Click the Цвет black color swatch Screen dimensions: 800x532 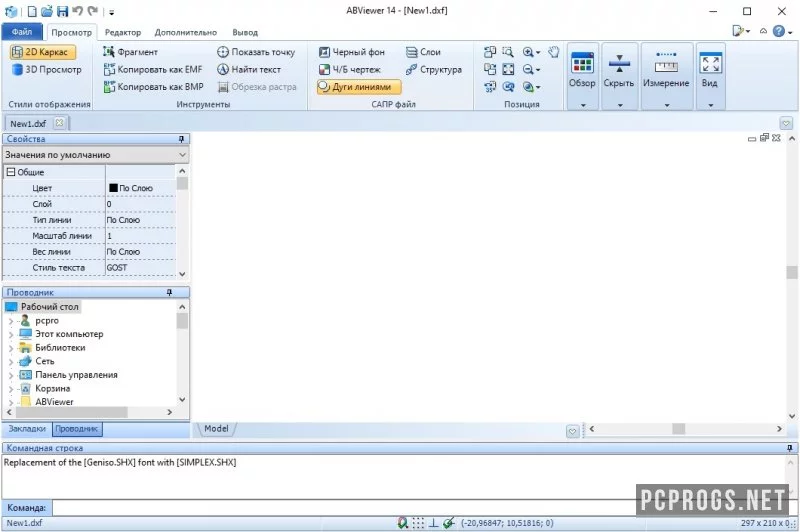[x=113, y=188]
